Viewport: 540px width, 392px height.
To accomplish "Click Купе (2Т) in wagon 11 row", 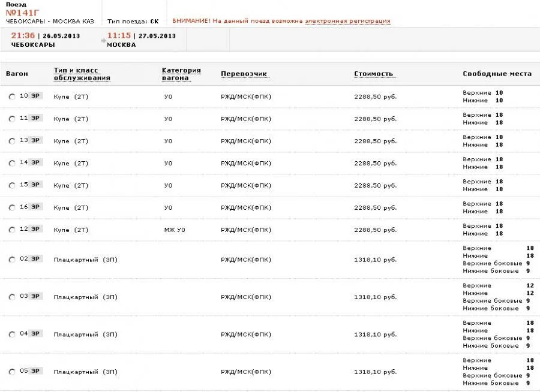I will [x=71, y=119].
